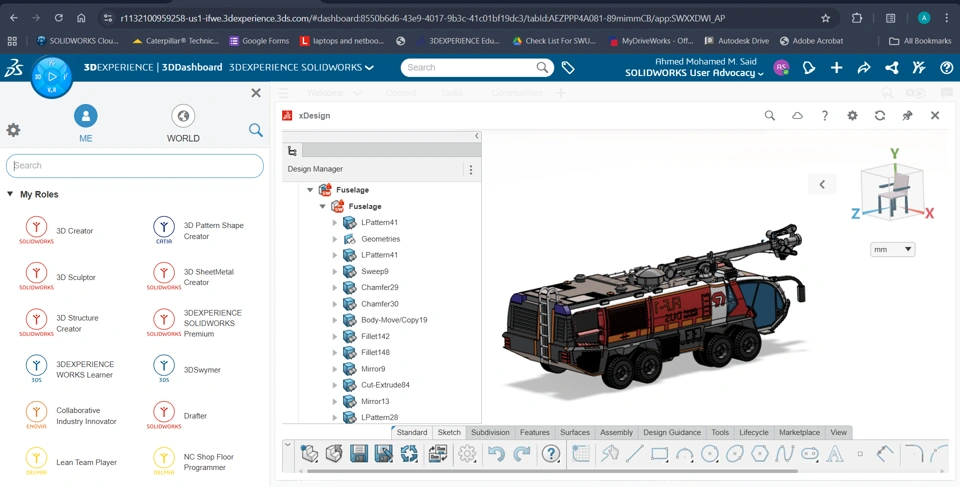960x487 pixels.
Task: Click the roles panel Search field
Action: pyautogui.click(x=135, y=165)
